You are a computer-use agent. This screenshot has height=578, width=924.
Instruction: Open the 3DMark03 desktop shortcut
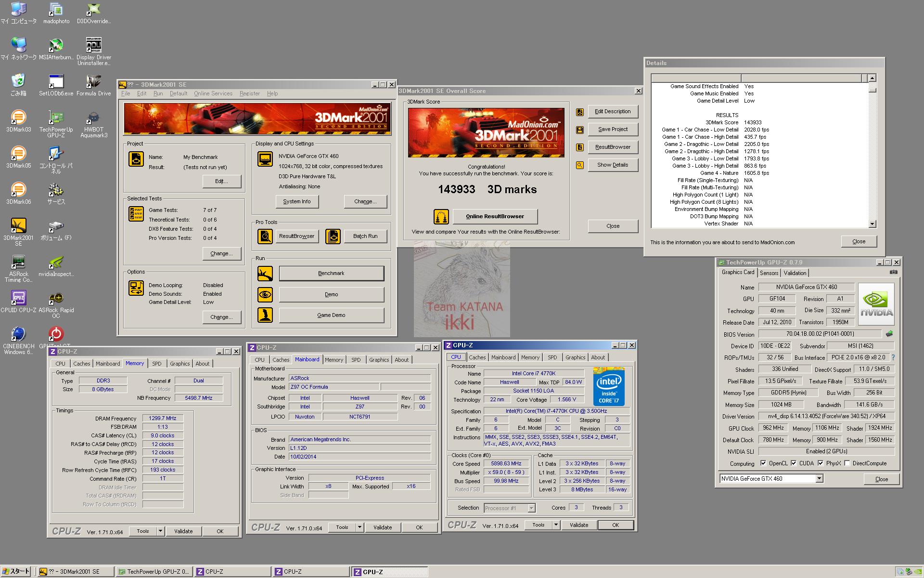[x=18, y=121]
